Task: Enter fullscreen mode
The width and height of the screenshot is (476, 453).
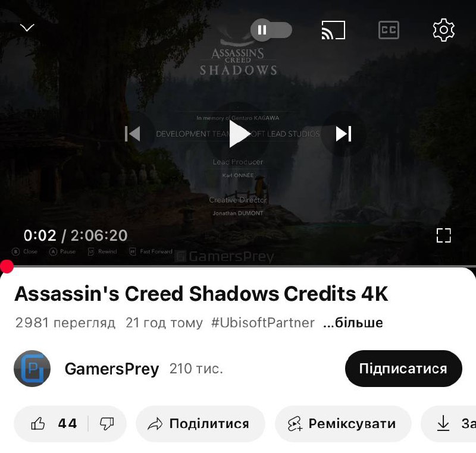Action: tap(443, 235)
